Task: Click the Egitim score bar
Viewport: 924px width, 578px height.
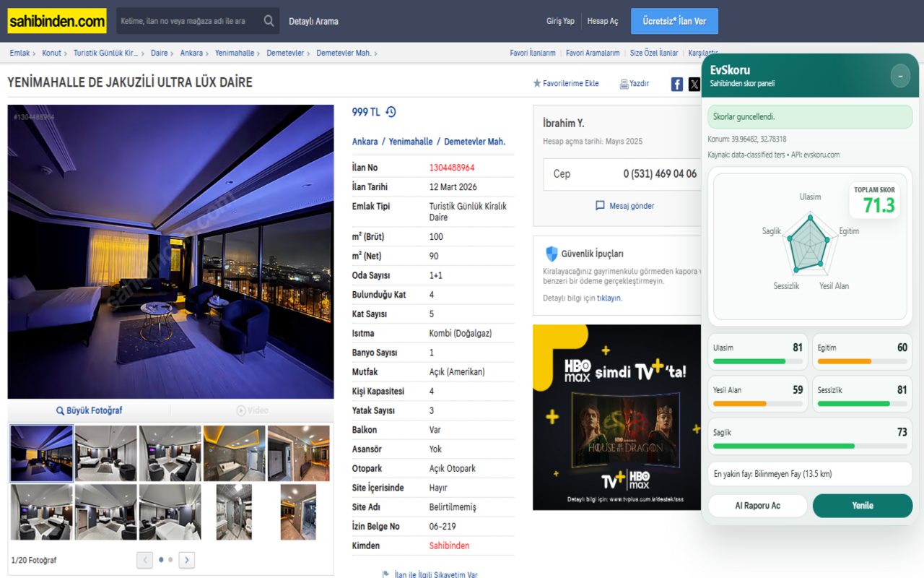Action: point(862,361)
